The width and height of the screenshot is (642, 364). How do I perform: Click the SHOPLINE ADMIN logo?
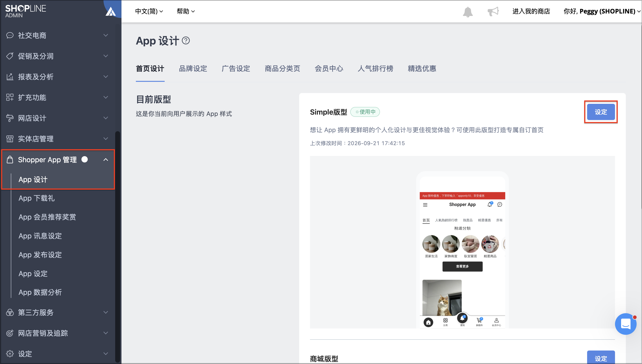(25, 11)
